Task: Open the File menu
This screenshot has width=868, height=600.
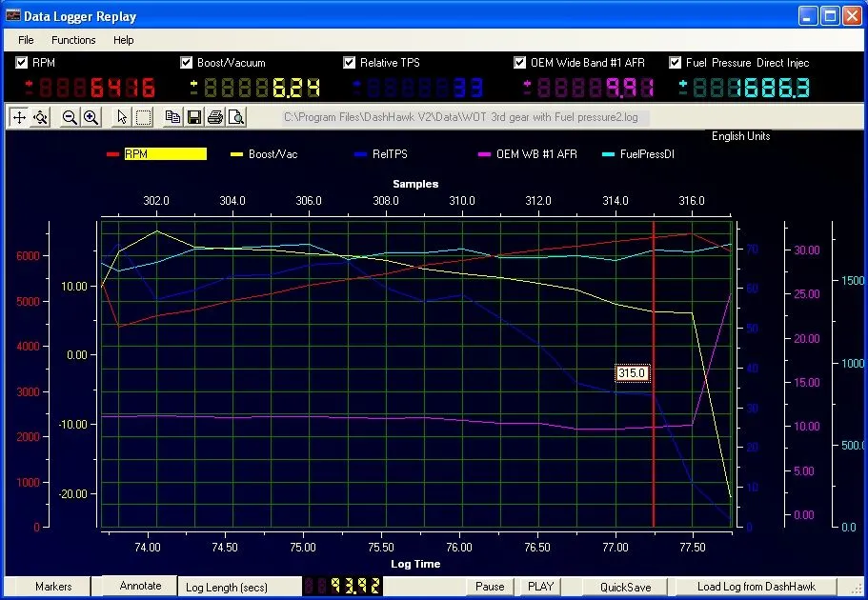Action: point(26,40)
